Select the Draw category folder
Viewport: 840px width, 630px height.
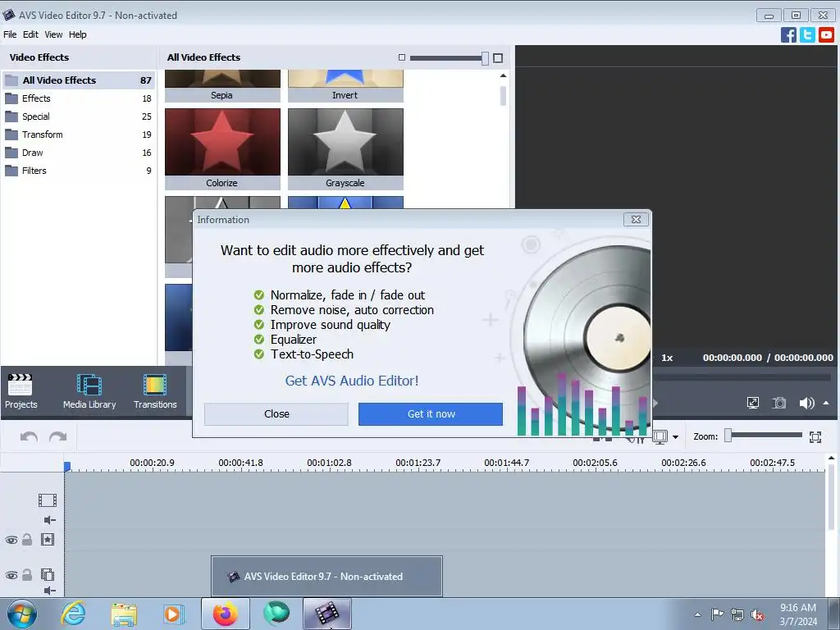tap(79, 153)
